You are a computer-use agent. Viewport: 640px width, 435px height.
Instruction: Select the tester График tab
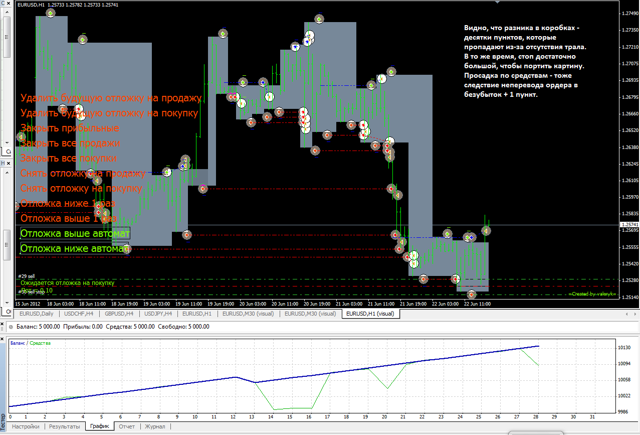click(100, 426)
